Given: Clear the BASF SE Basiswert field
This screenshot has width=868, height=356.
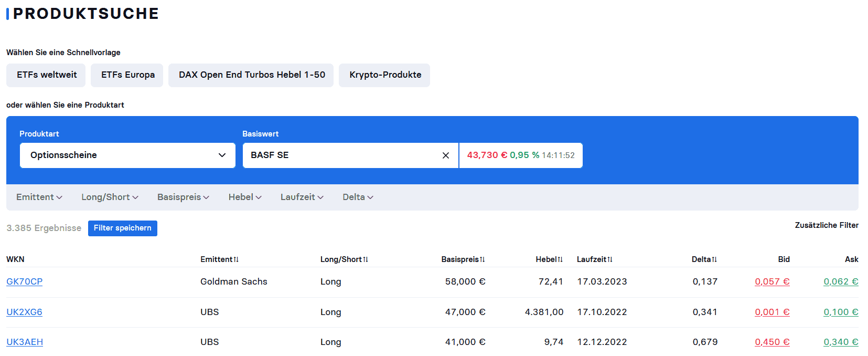Looking at the screenshot, I should [446, 155].
